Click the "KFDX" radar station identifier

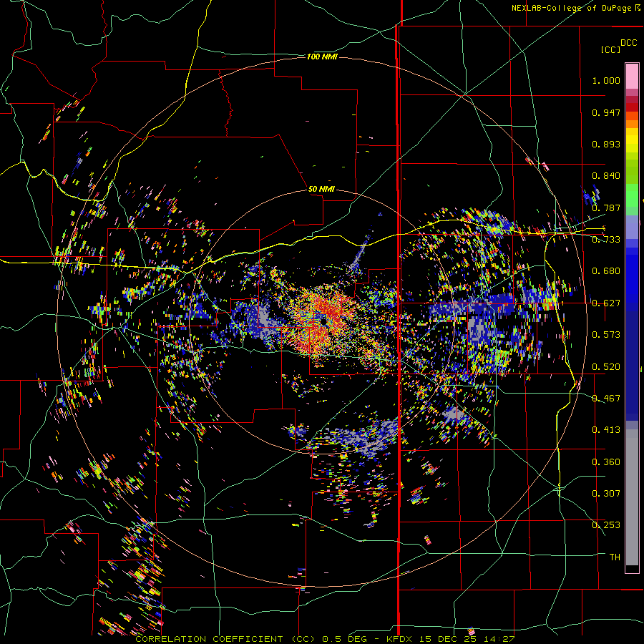coord(400,639)
